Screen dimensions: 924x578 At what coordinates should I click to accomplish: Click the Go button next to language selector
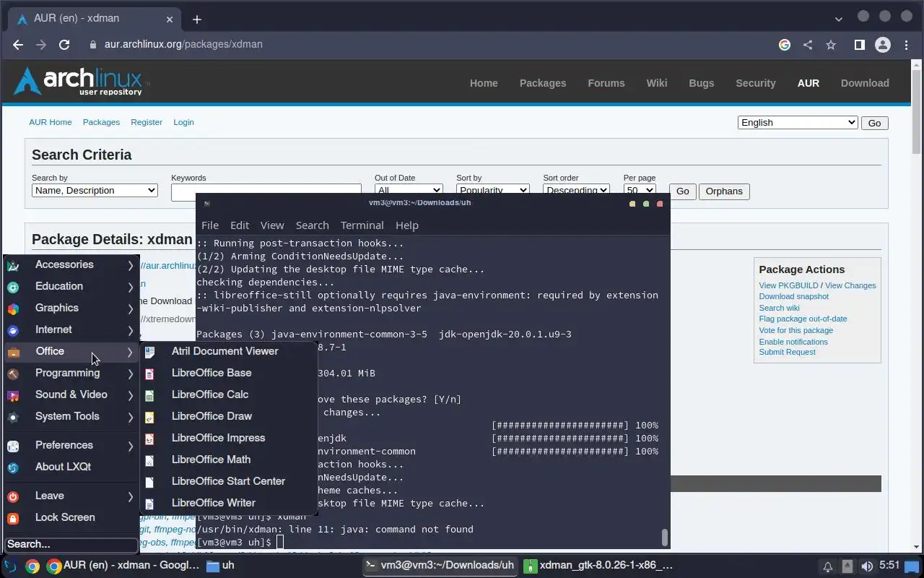tap(874, 123)
